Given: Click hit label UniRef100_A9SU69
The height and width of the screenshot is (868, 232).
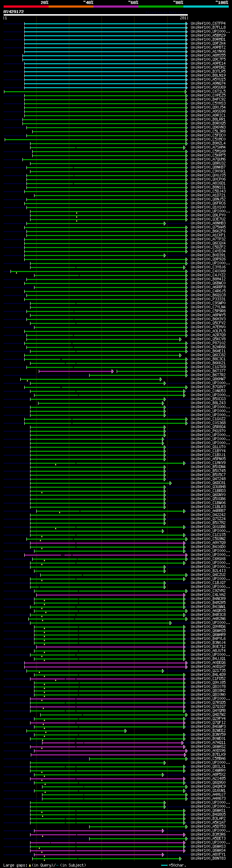Looking at the screenshot, I should point(208,88).
